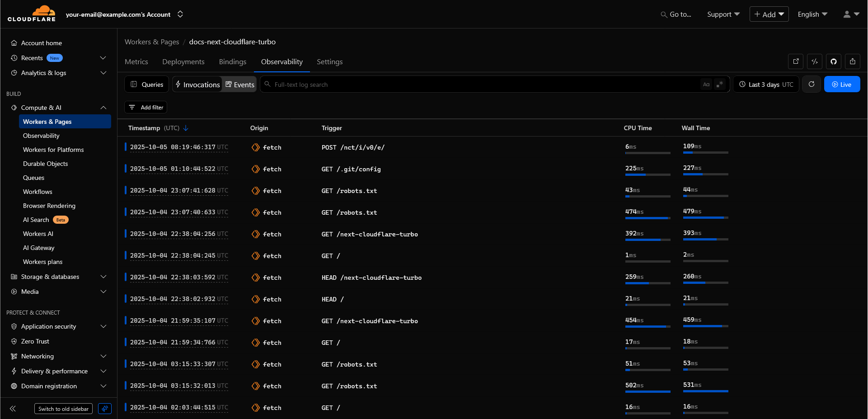Open Browser Rendering
The width and height of the screenshot is (868, 419).
(x=49, y=206)
